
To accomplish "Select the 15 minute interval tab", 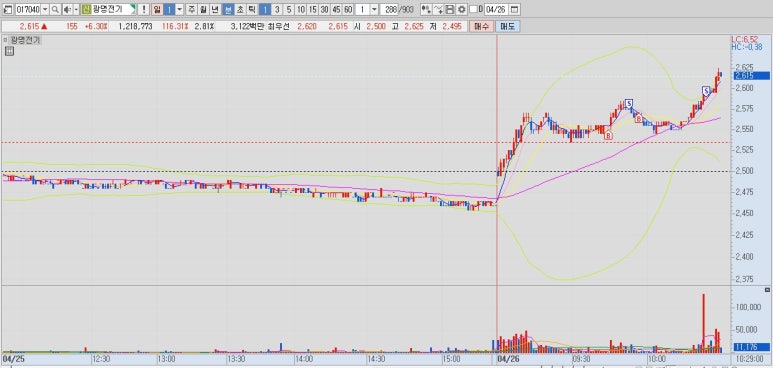I will click(313, 9).
